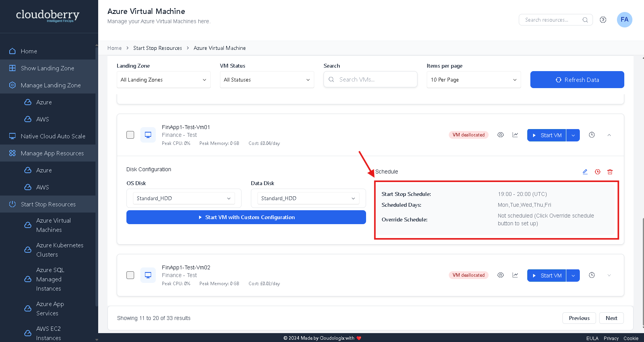Go to the Previous results page
Screen dimensions: 644x342
point(579,318)
